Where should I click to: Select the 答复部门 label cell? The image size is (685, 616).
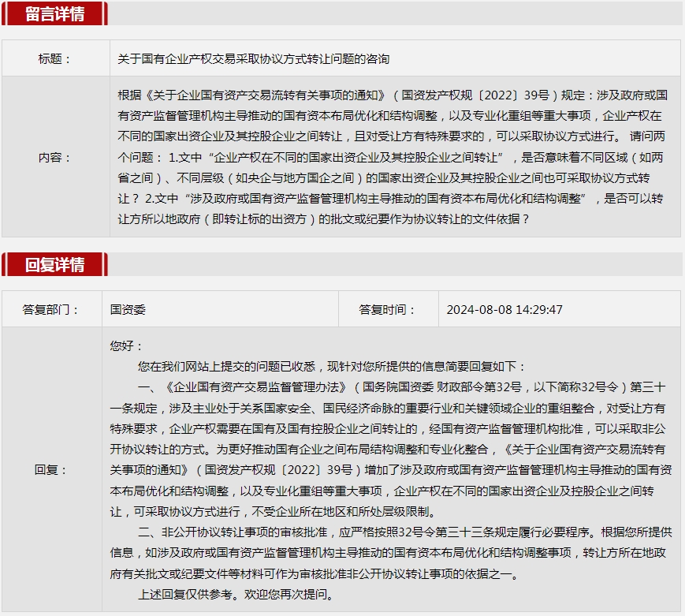51,309
